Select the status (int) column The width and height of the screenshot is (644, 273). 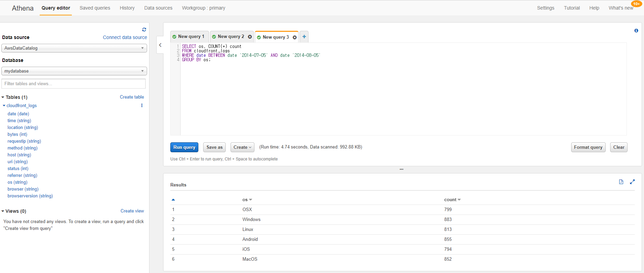point(18,169)
